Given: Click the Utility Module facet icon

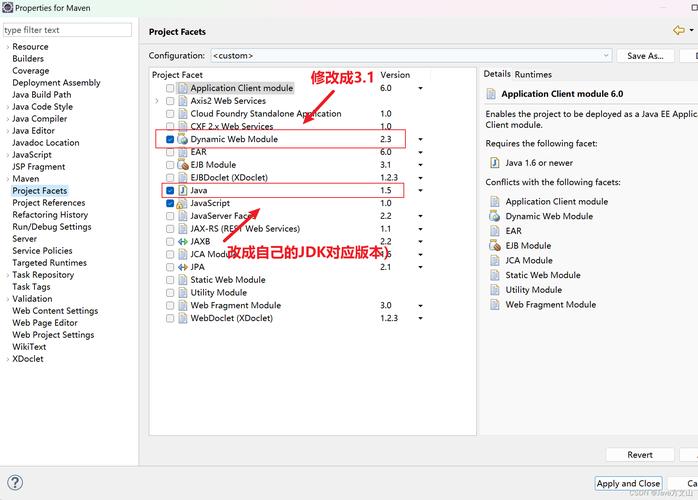Looking at the screenshot, I should tap(183, 293).
